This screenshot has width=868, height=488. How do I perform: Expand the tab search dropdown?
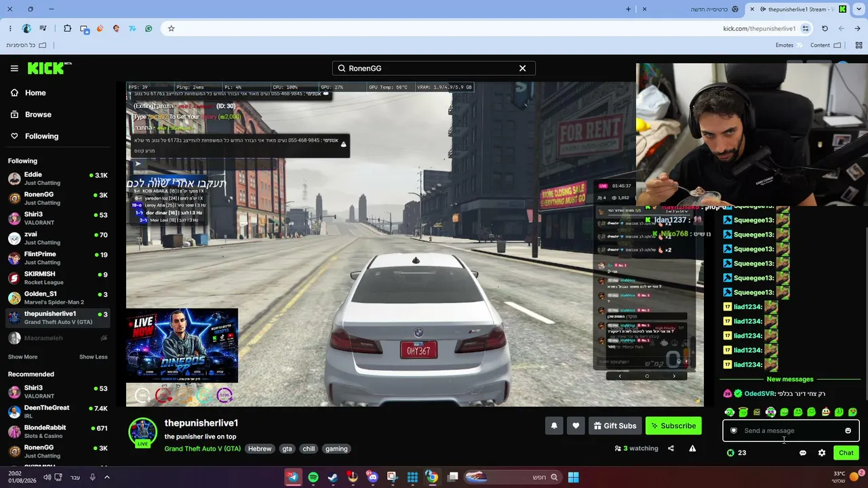click(x=859, y=9)
